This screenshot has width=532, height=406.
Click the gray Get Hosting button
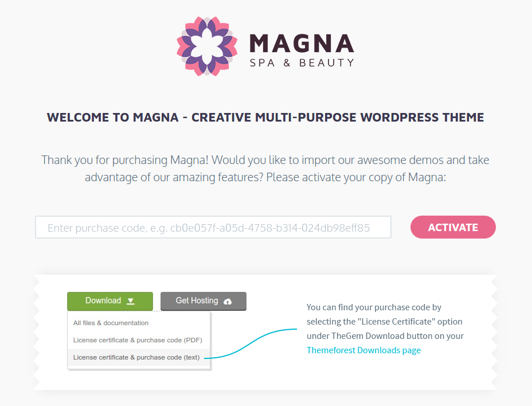pos(204,301)
